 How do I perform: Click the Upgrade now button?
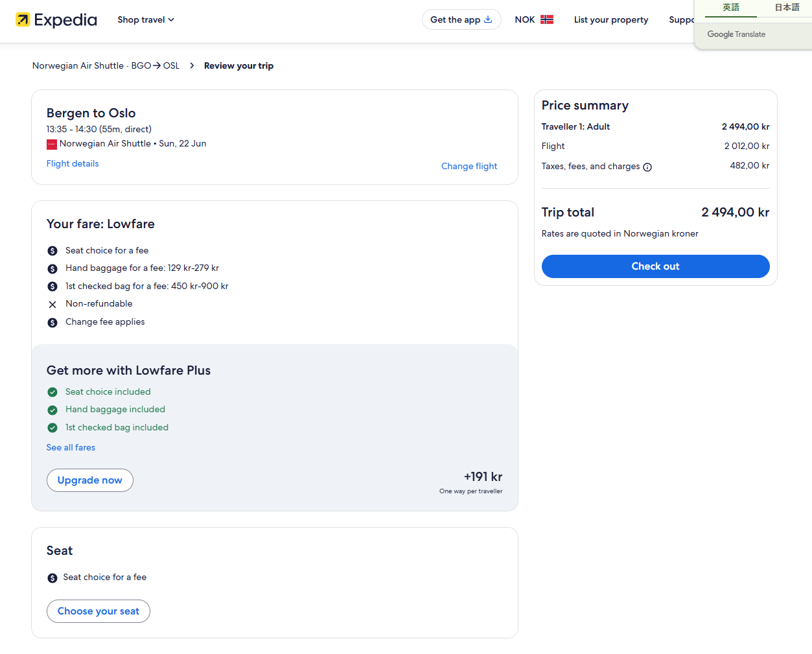[90, 480]
